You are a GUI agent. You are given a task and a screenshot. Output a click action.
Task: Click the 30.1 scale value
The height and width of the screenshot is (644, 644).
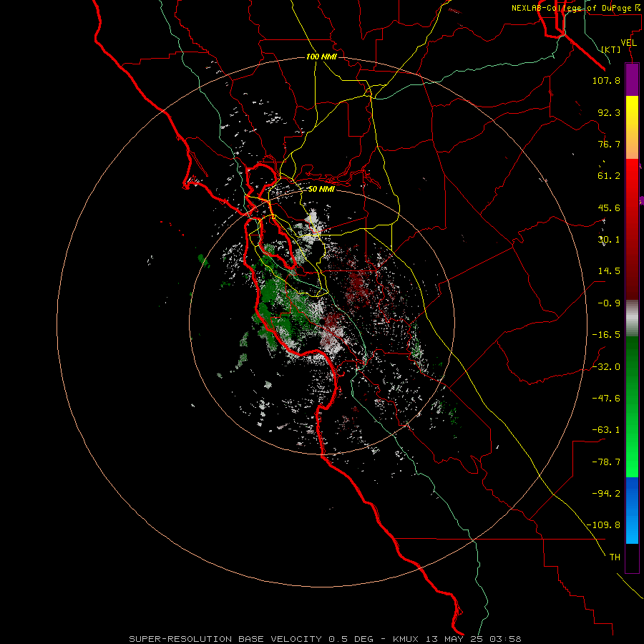pyautogui.click(x=609, y=240)
